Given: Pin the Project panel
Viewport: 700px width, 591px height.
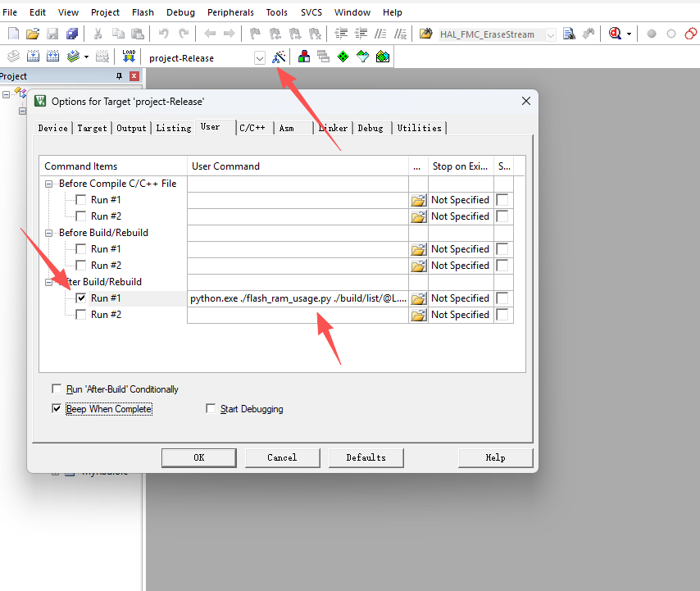Looking at the screenshot, I should coord(119,76).
